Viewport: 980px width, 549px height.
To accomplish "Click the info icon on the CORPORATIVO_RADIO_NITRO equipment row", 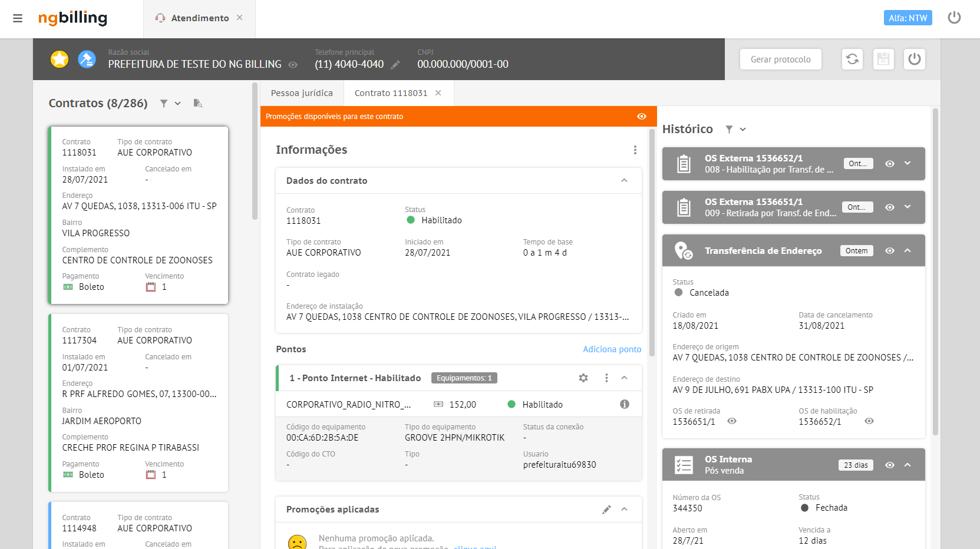I will tap(626, 404).
